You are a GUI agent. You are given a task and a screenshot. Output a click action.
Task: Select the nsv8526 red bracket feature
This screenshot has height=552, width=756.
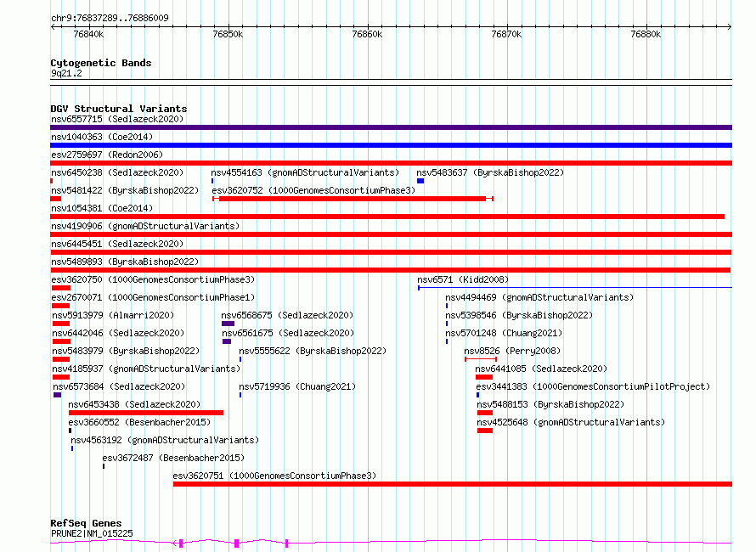point(481,359)
